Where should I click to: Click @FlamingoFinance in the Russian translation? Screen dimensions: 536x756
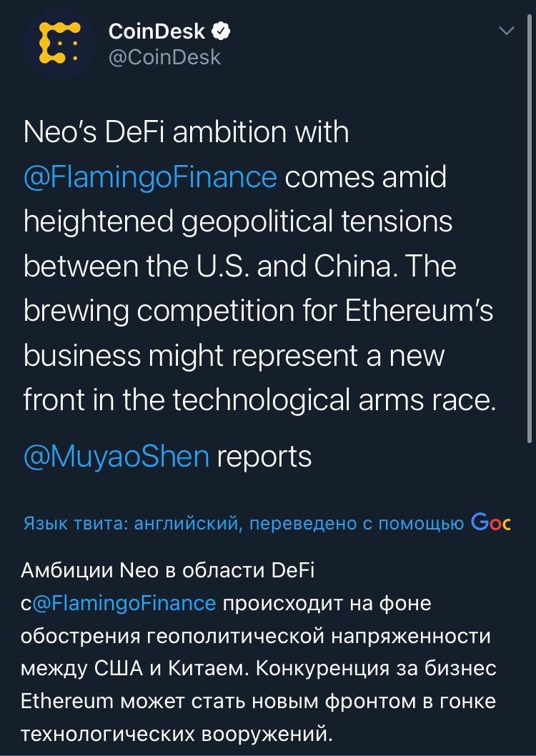124,603
